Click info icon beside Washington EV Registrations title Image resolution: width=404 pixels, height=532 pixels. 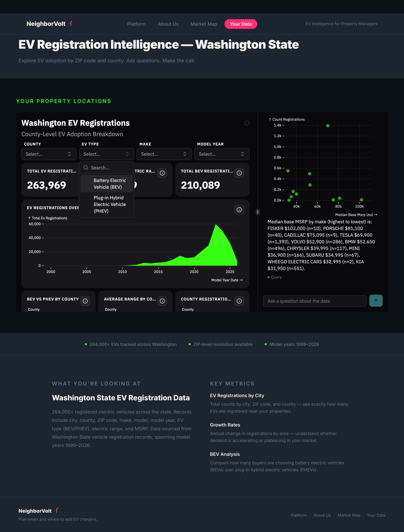(x=247, y=123)
